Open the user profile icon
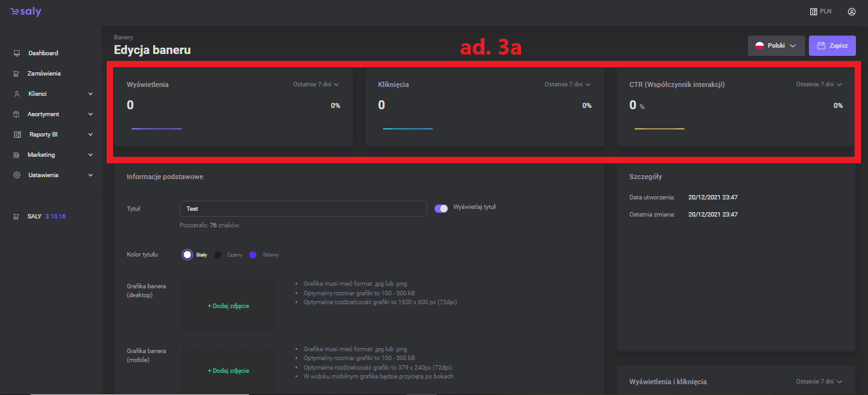 (x=851, y=11)
